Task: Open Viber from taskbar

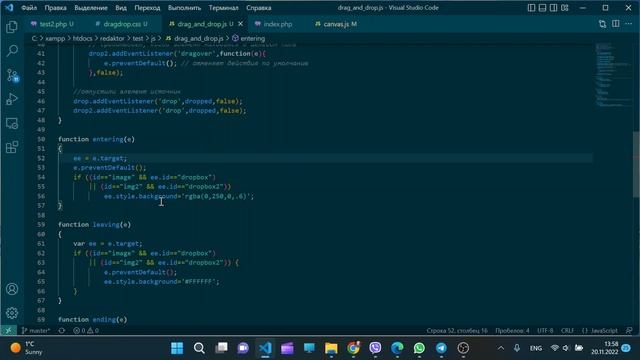Action: (x=375, y=348)
